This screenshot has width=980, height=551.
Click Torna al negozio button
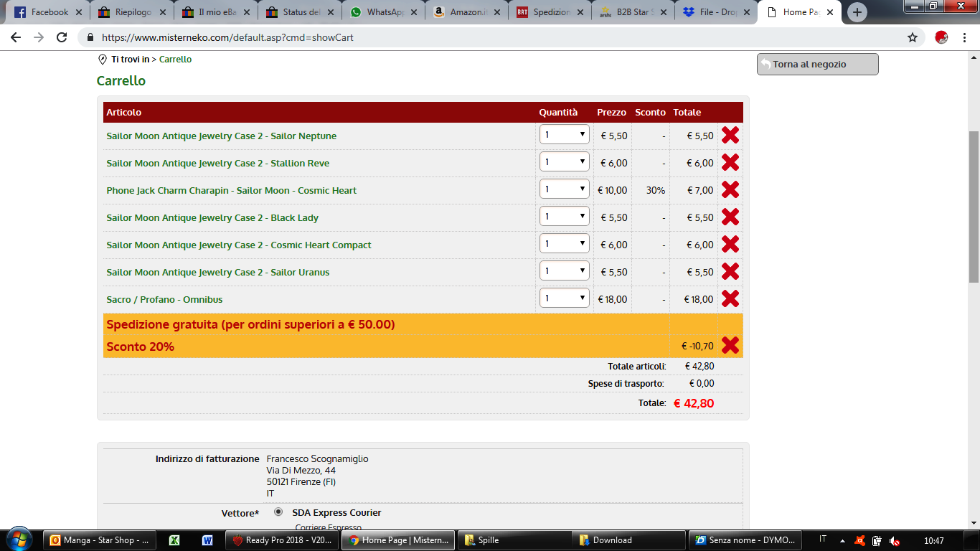click(x=817, y=64)
